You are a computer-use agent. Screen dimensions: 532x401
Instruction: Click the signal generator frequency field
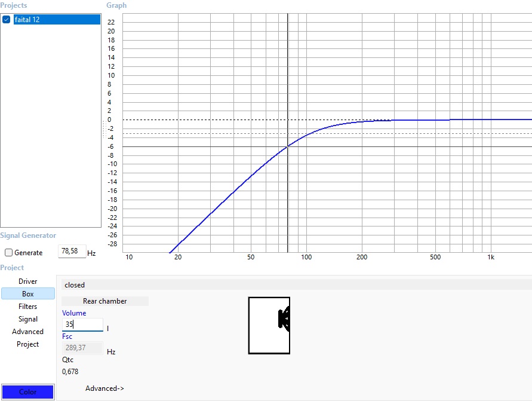pyautogui.click(x=72, y=252)
